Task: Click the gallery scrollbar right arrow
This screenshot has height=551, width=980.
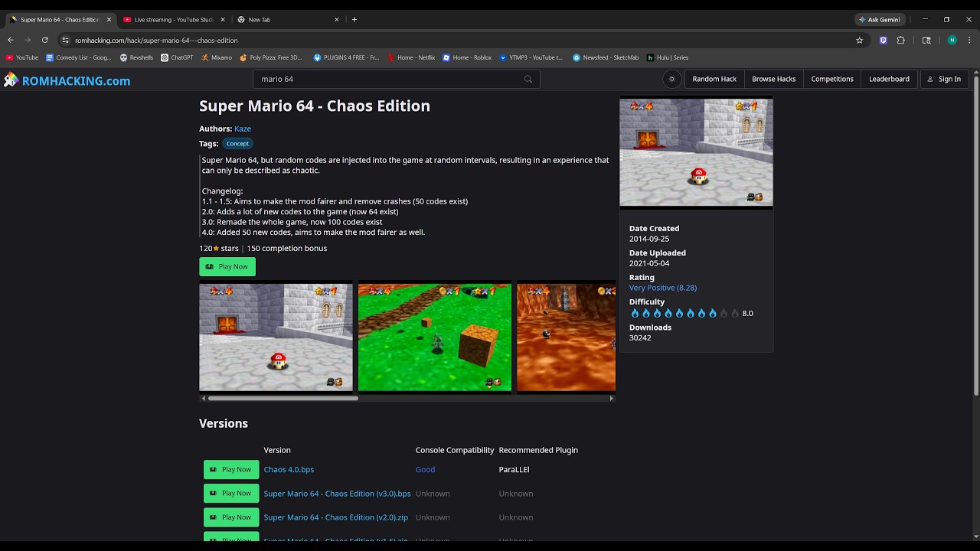Action: [x=612, y=398]
